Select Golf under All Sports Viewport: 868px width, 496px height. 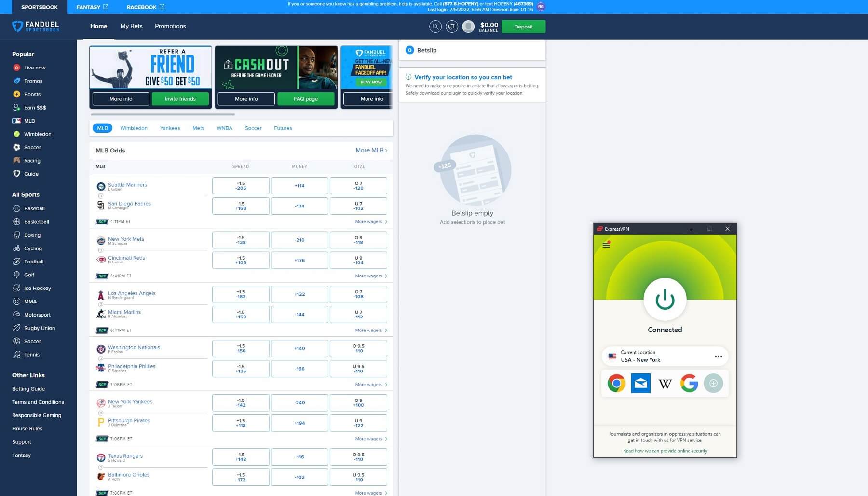click(x=24, y=275)
